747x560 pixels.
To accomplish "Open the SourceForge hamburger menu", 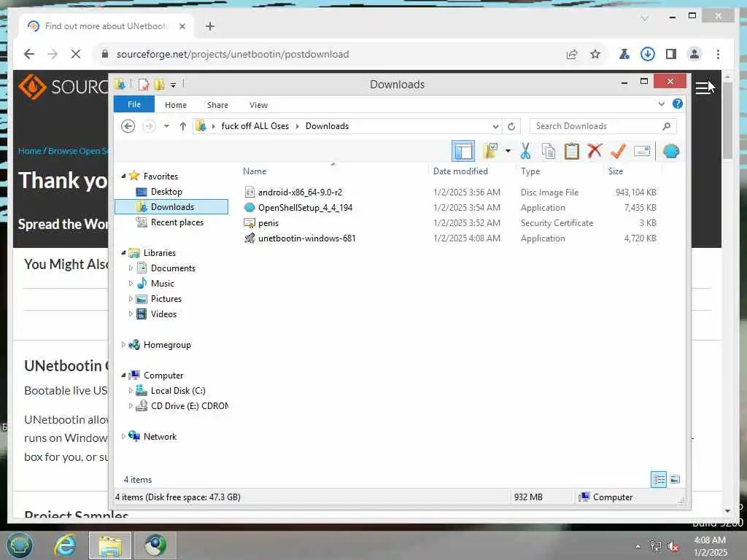I will tap(703, 88).
